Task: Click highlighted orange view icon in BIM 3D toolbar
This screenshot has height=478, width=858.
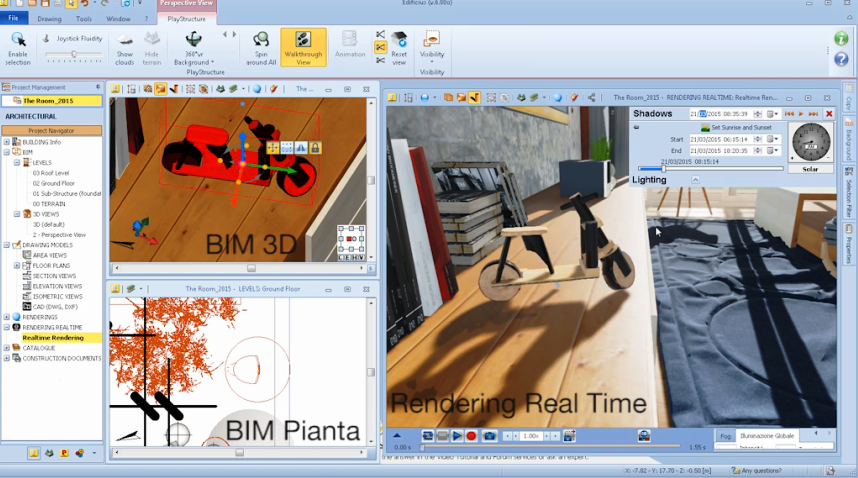Action: (161, 89)
